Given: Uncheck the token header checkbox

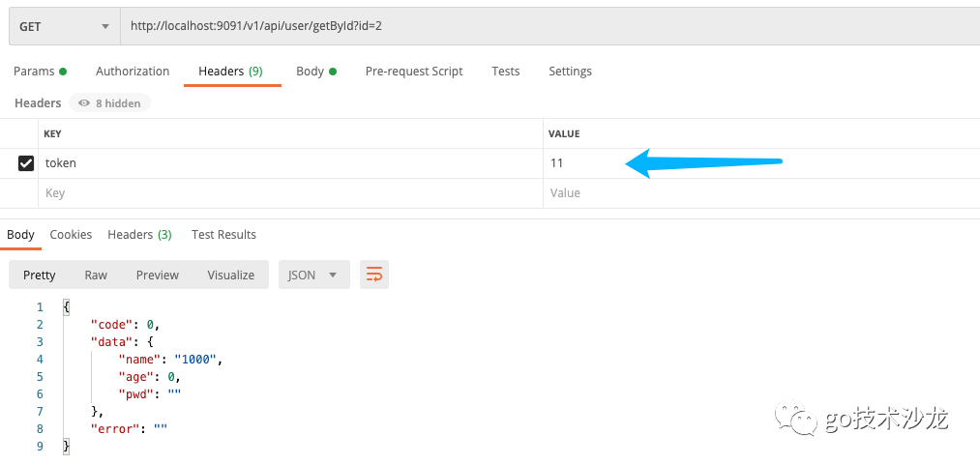Looking at the screenshot, I should [x=25, y=163].
